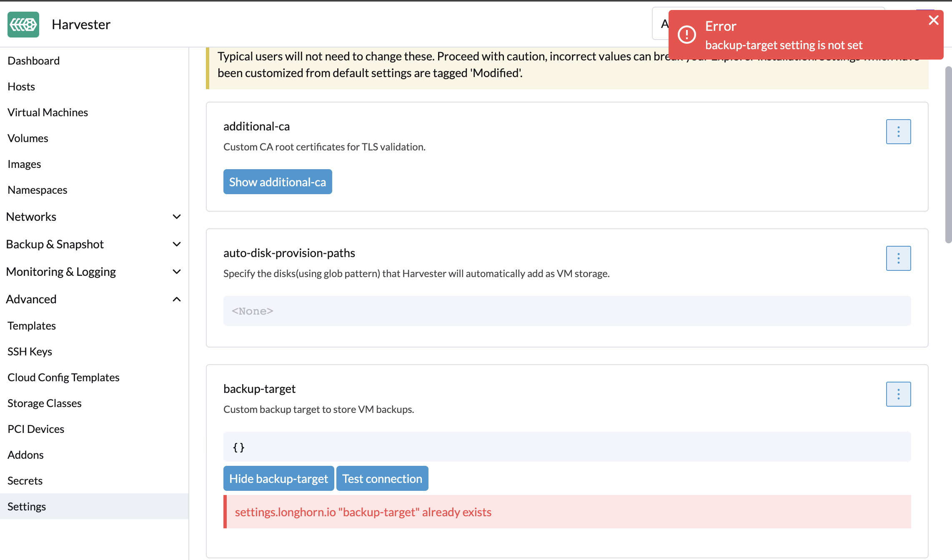The height and width of the screenshot is (560, 952).
Task: Hide the backup-target value
Action: click(x=278, y=478)
